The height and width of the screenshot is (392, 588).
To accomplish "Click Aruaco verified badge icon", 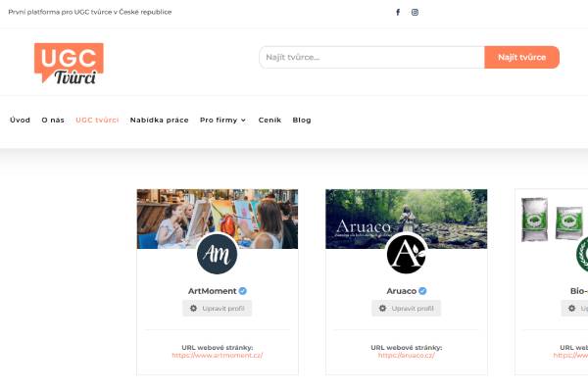I will click(x=422, y=291).
